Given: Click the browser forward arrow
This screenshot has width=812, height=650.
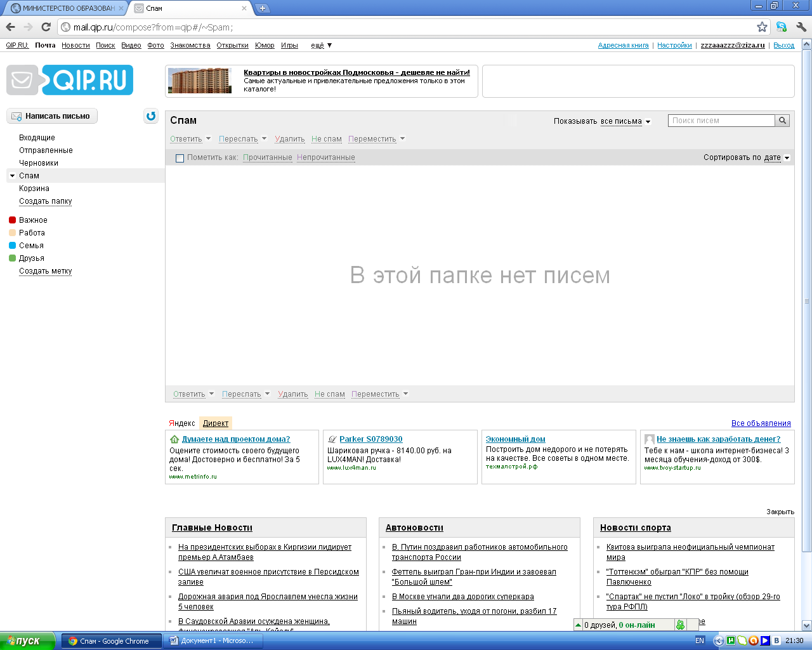Looking at the screenshot, I should (28, 27).
